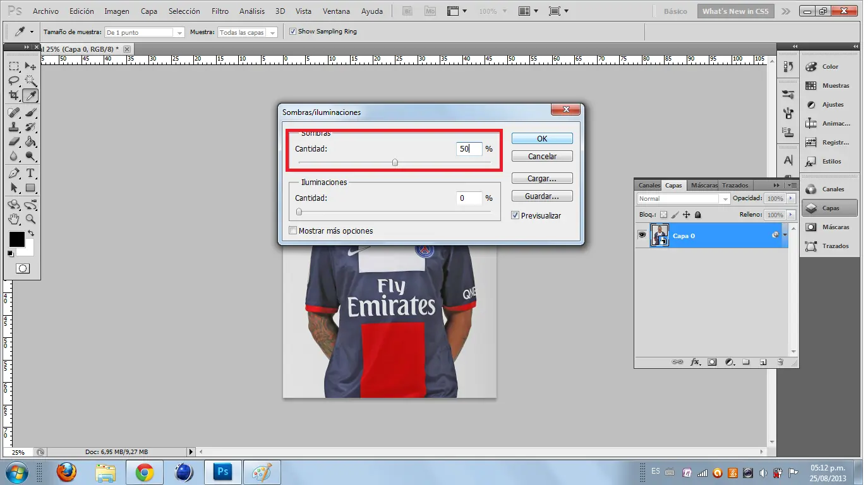
Task: Toggle lock transparent pixels
Action: tap(663, 215)
